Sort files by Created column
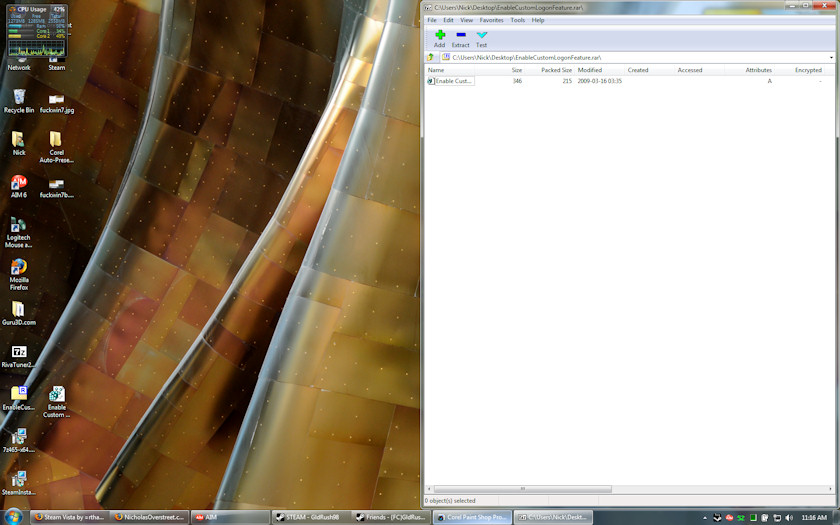Viewport: 840px width, 525px height. [649, 70]
